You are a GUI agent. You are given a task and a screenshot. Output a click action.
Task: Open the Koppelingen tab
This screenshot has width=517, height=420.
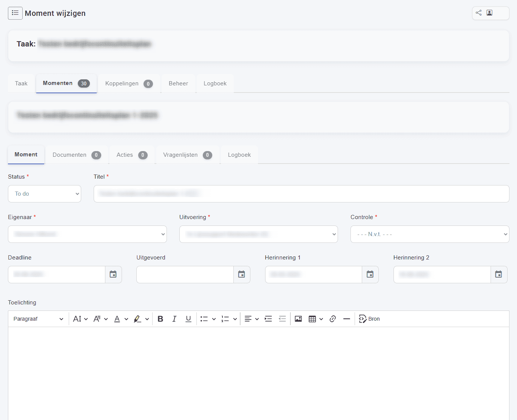(129, 83)
